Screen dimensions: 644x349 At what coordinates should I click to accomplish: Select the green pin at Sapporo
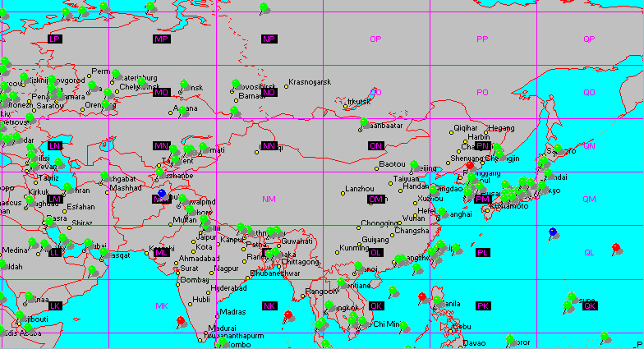557,148
